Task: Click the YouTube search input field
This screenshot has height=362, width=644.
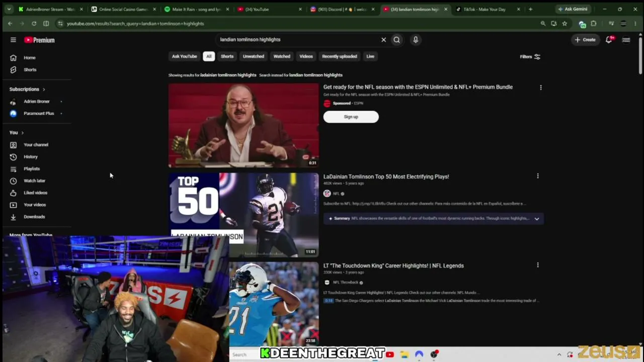Action: tap(297, 40)
